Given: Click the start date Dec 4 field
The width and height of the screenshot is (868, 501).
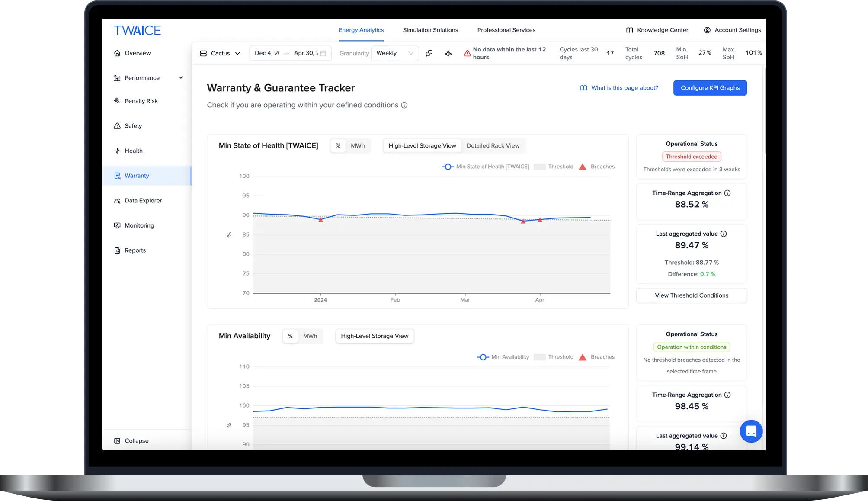Looking at the screenshot, I should point(266,53).
